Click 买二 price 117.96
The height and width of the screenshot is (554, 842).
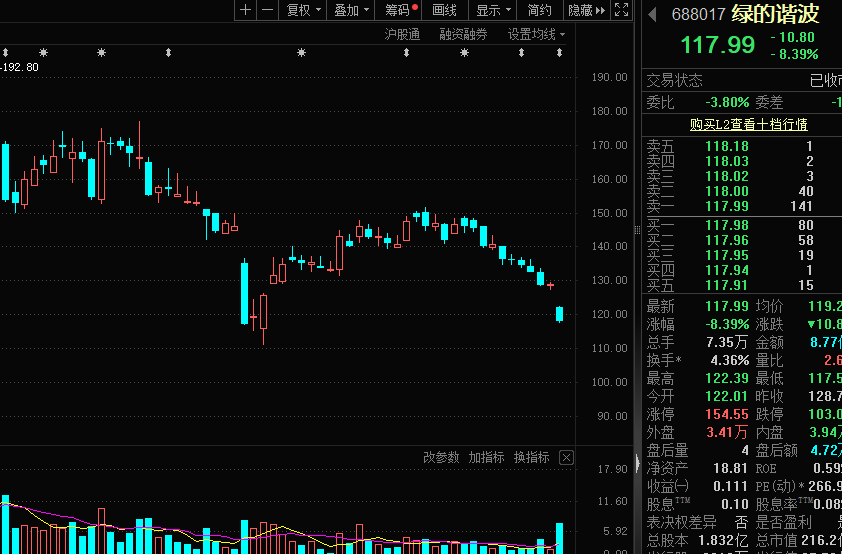[727, 240]
